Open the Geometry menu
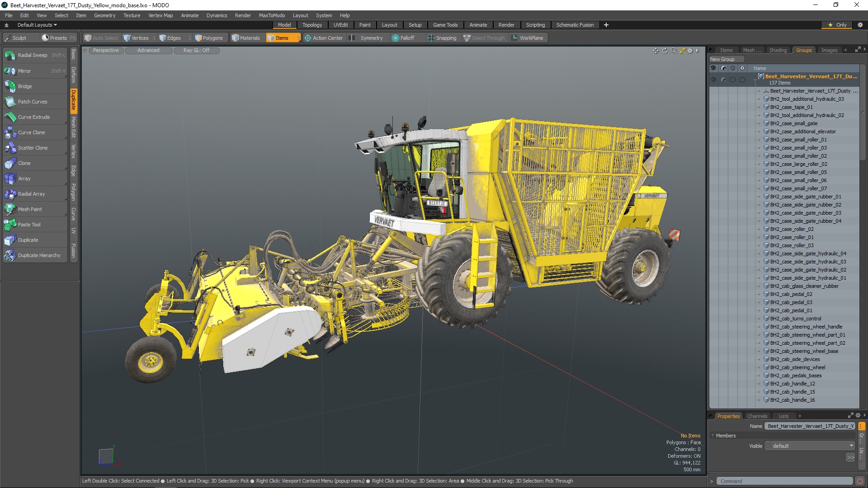 pos(104,15)
